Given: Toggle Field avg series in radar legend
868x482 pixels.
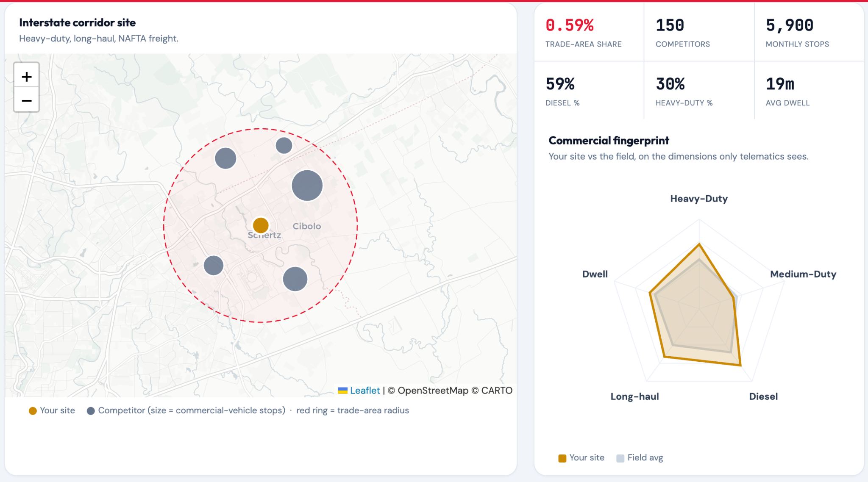Looking at the screenshot, I should [x=640, y=458].
